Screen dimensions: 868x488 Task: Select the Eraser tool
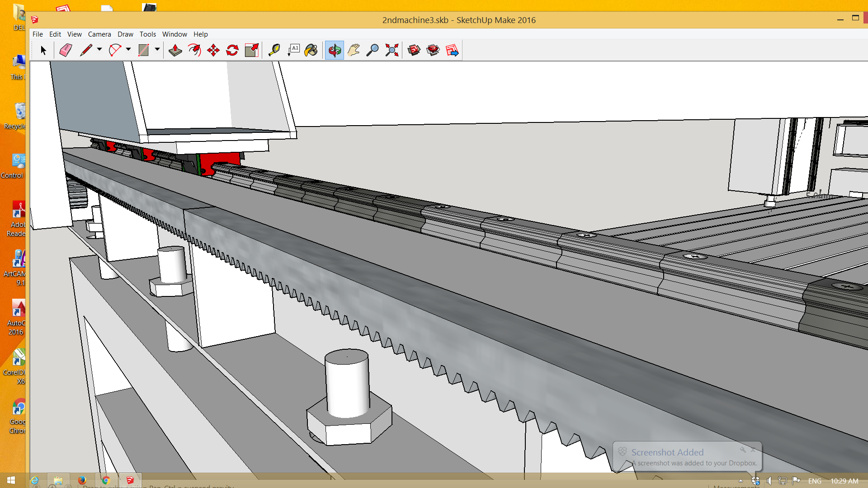[x=66, y=50]
